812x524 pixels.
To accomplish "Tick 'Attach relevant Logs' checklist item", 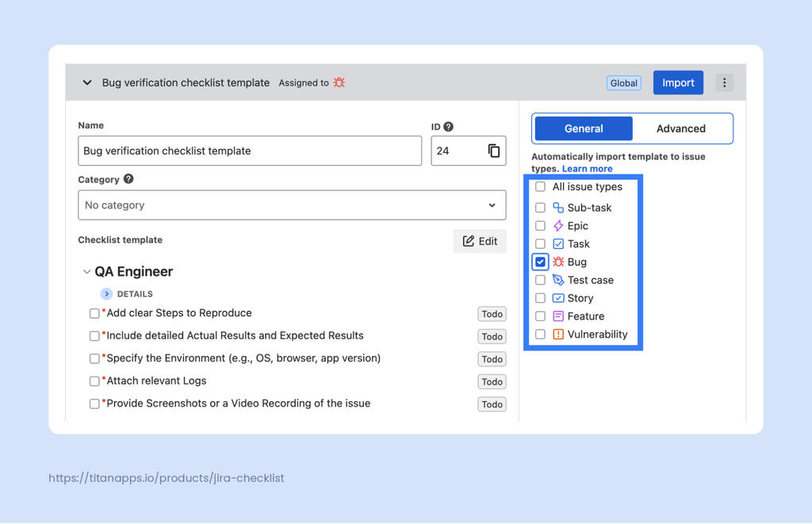I will click(x=94, y=381).
